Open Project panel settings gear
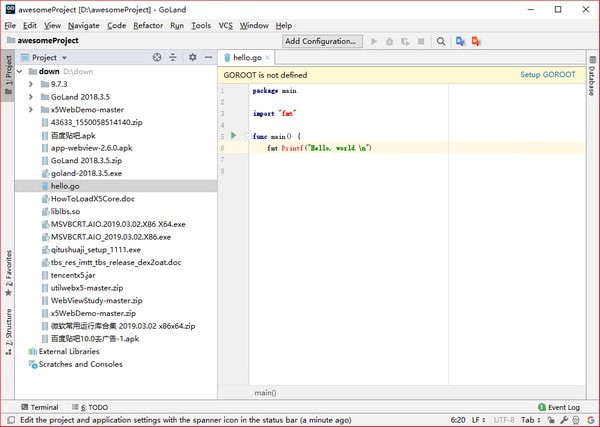Screen dimensions: 600x427 (x=193, y=57)
